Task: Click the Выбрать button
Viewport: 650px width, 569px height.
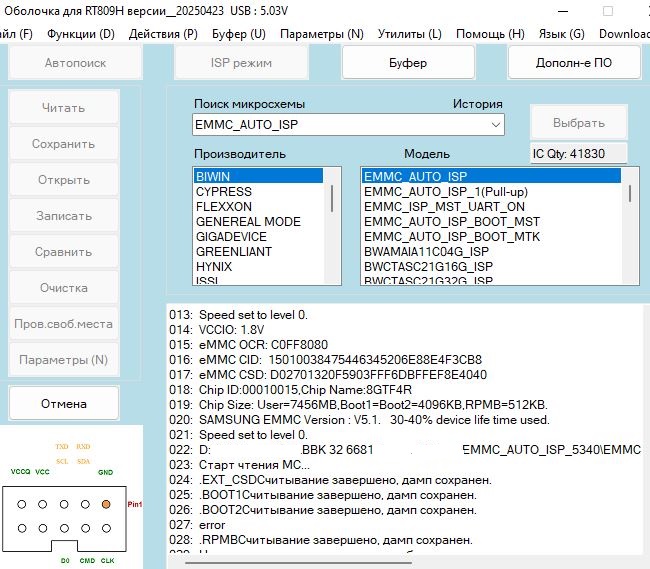Action: (x=579, y=123)
